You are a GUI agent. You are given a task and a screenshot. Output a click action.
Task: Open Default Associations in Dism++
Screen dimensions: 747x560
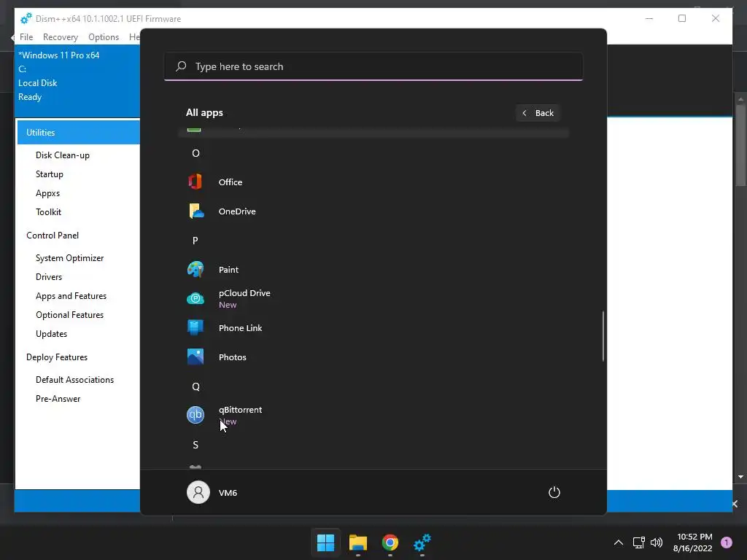tap(75, 380)
